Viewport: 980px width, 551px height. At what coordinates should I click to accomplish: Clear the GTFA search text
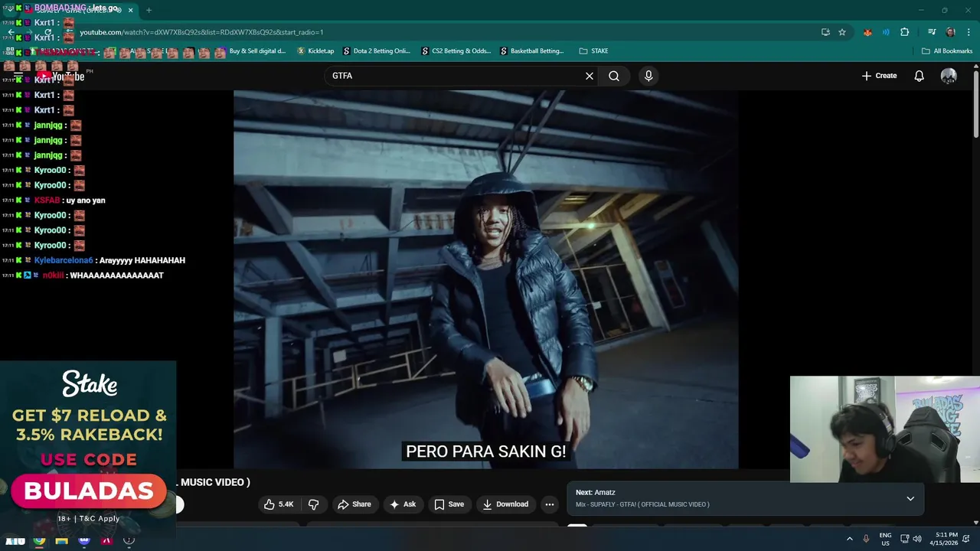tap(590, 76)
